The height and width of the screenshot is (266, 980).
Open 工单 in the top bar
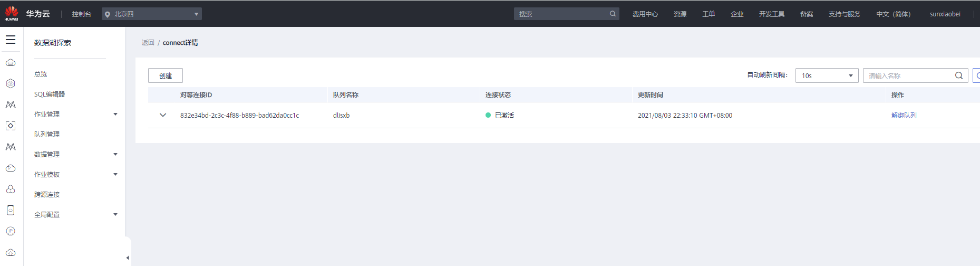pyautogui.click(x=709, y=14)
